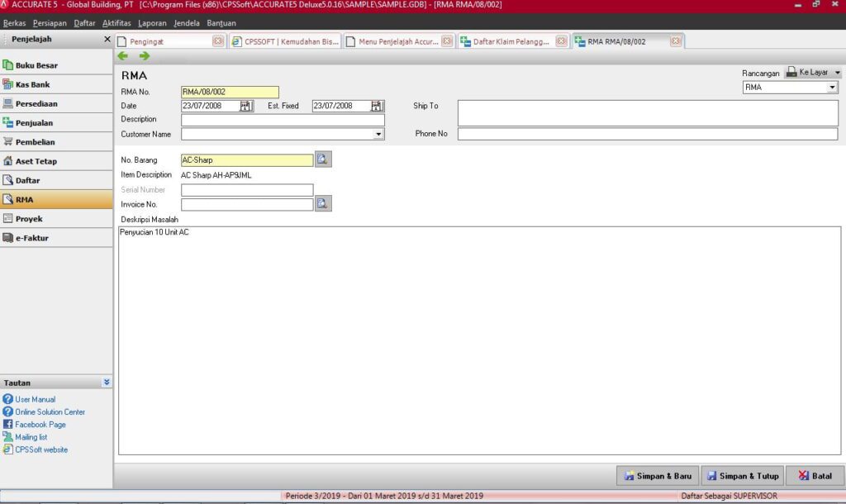The width and height of the screenshot is (846, 504).
Task: Switch to the Daftar Klaim Pelanggan tab
Action: pyautogui.click(x=512, y=40)
